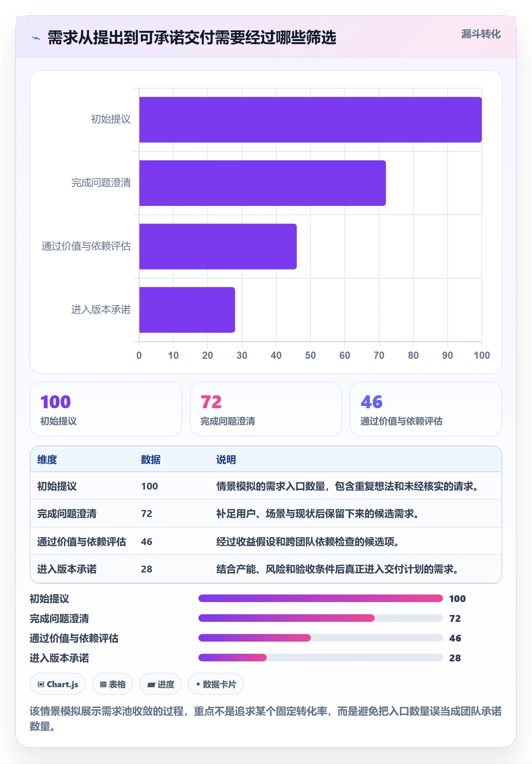Click the 进入版本承诺 progress bar
The height and width of the screenshot is (764, 532).
(x=321, y=658)
